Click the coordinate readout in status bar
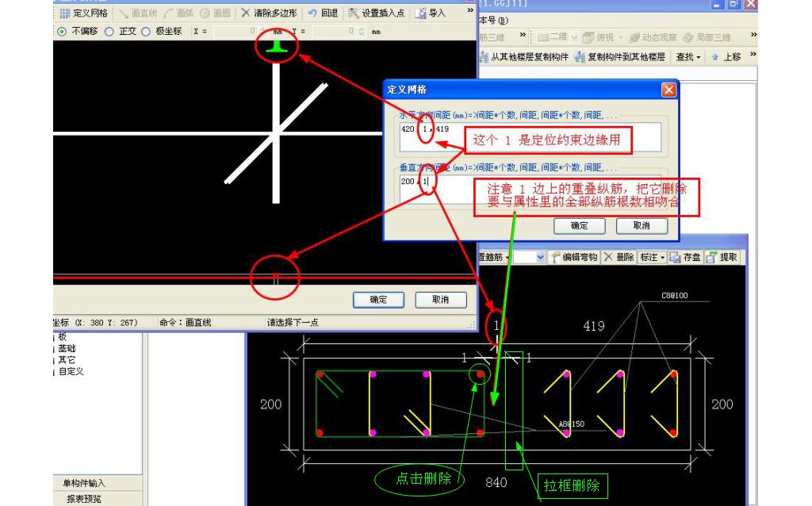The width and height of the screenshot is (812, 506). tap(96, 323)
